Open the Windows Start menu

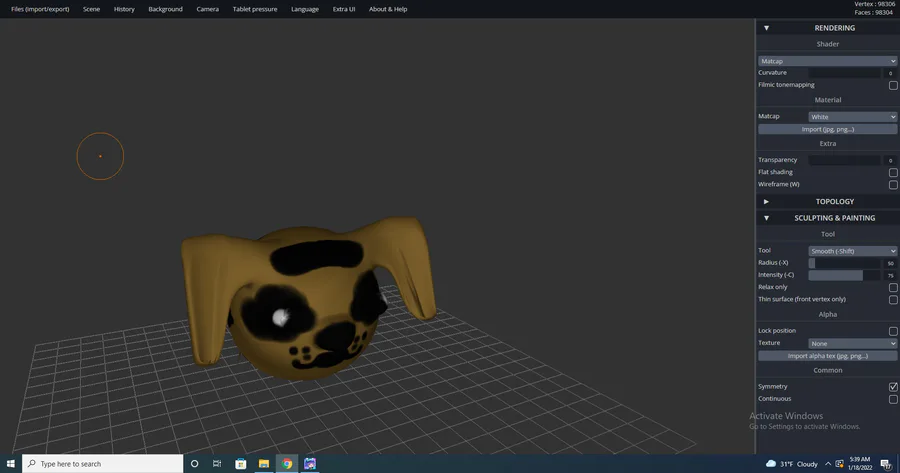[x=10, y=464]
